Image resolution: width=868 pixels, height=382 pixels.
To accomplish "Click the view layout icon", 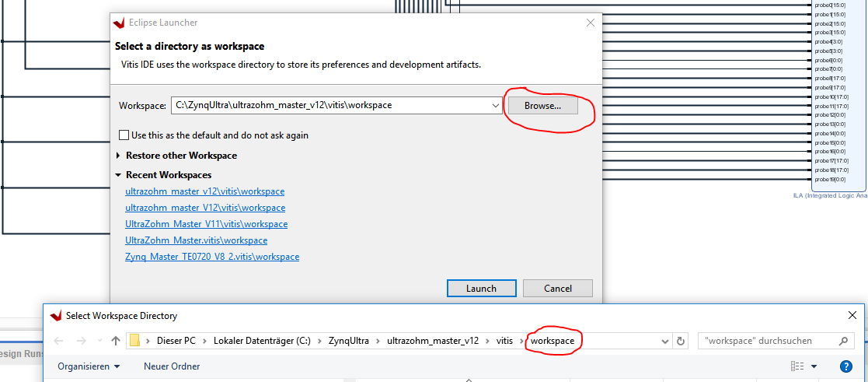I will click(797, 366).
